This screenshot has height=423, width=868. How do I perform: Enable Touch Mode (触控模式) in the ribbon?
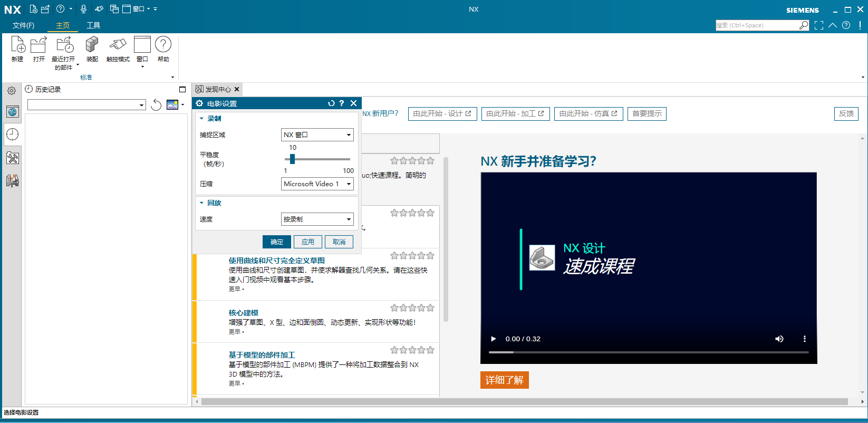pos(118,49)
